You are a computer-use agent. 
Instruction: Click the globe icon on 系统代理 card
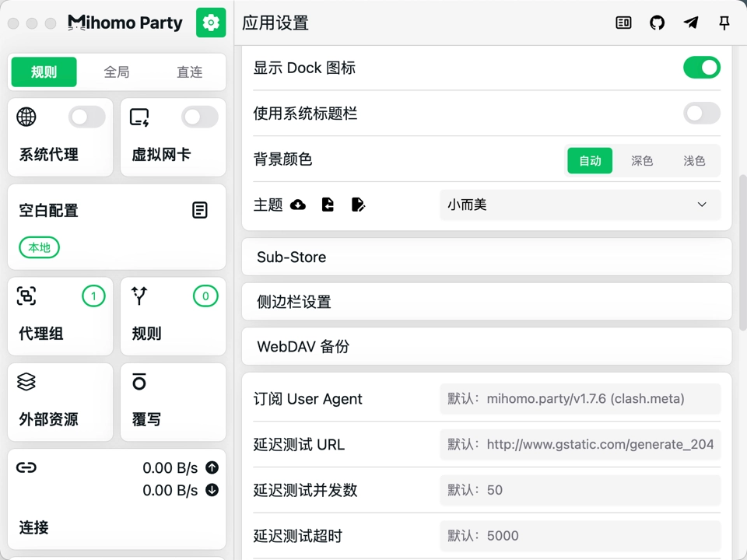pos(26,117)
